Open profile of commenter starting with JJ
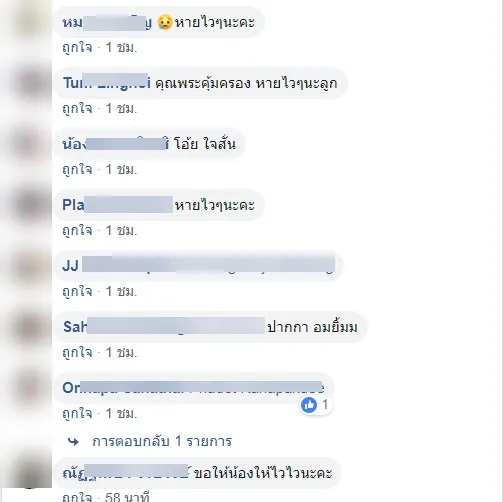 [199, 266]
